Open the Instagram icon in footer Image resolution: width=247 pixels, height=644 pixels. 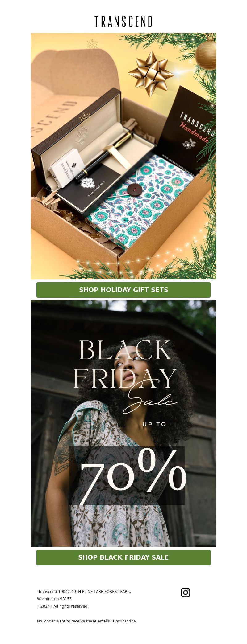coord(186,592)
